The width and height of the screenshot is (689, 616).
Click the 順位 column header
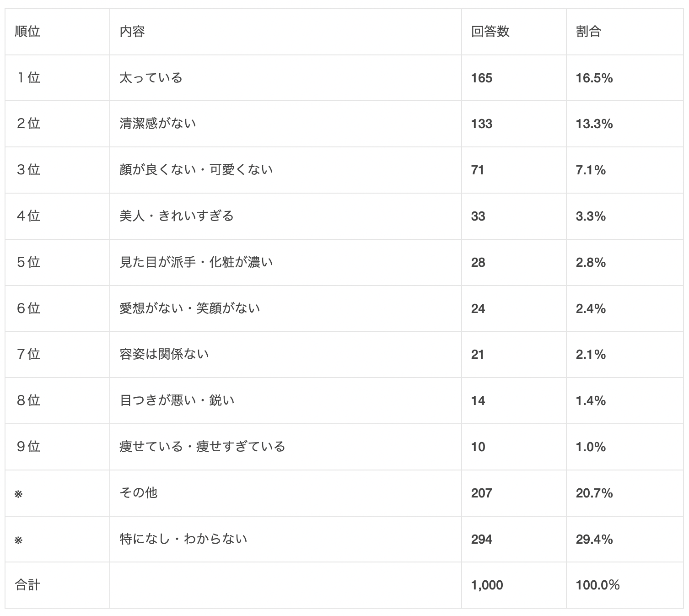(x=27, y=32)
